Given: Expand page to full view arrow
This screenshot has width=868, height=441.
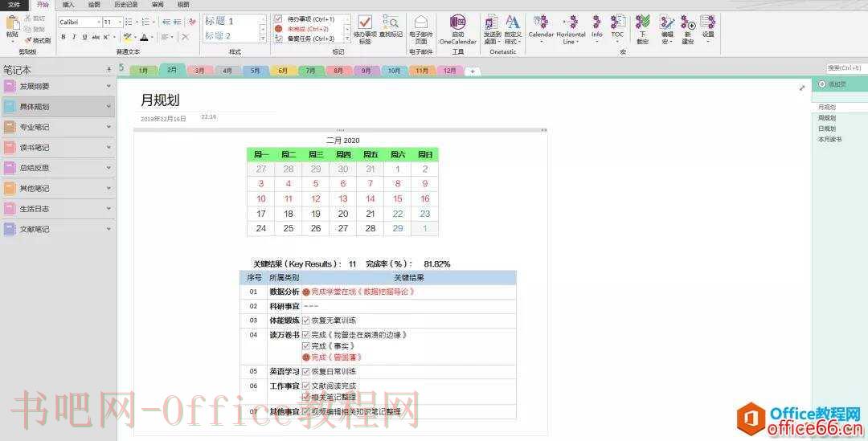Looking at the screenshot, I should (x=802, y=88).
